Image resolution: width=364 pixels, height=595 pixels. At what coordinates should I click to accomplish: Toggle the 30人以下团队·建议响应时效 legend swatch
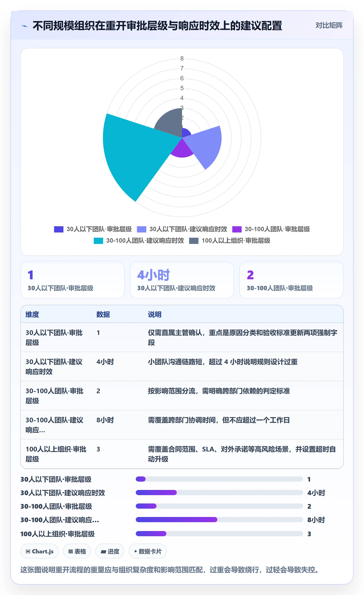tap(141, 229)
